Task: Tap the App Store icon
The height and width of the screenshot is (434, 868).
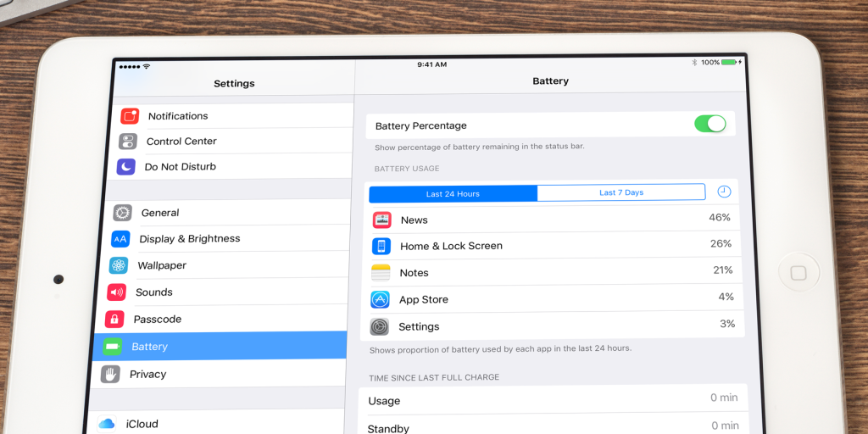Action: [381, 299]
